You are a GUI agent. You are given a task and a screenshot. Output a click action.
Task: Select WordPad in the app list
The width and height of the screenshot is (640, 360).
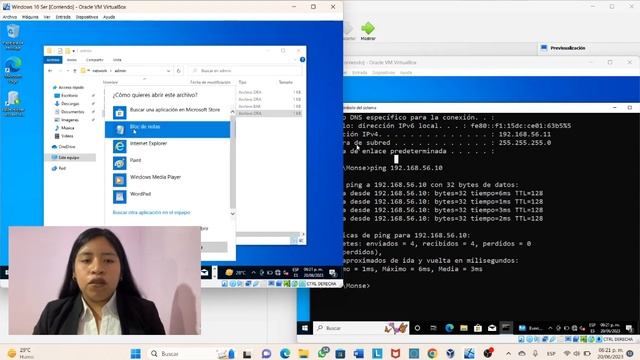tap(167, 196)
